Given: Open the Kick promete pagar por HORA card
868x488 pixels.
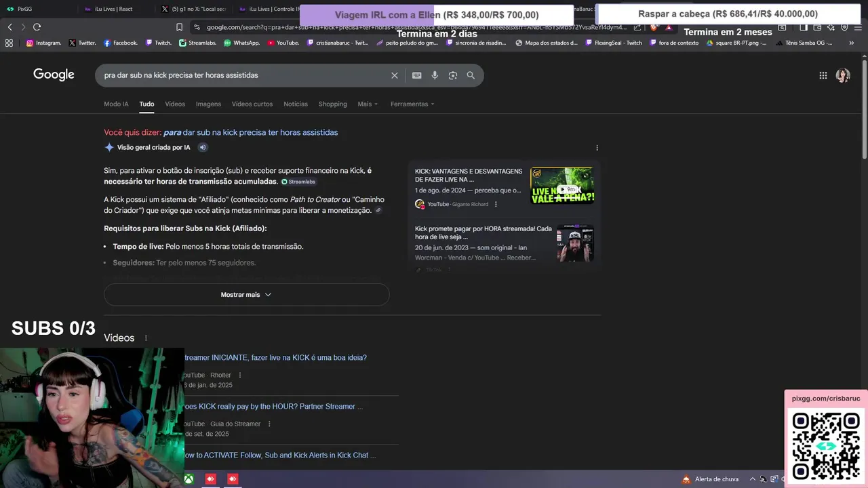Looking at the screenshot, I should coord(484,232).
